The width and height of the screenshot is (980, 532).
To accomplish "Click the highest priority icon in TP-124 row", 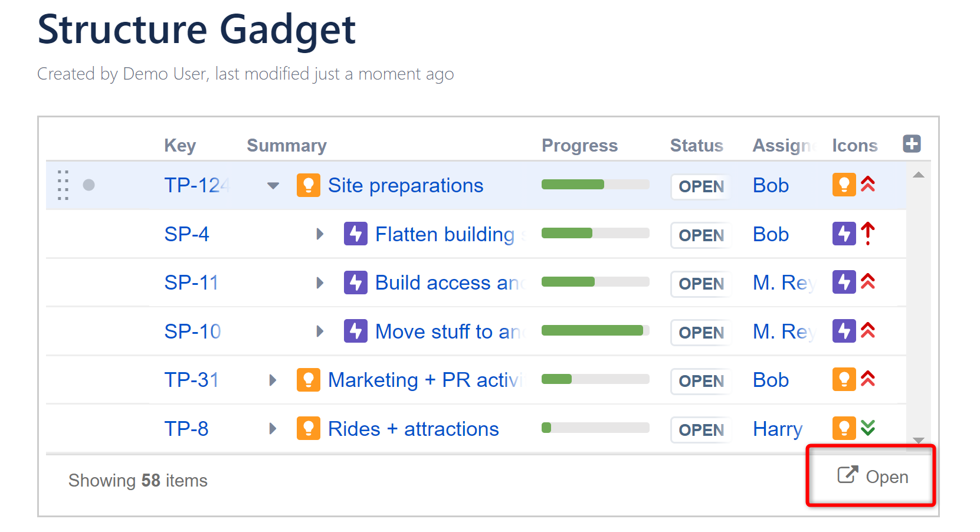I will click(867, 185).
